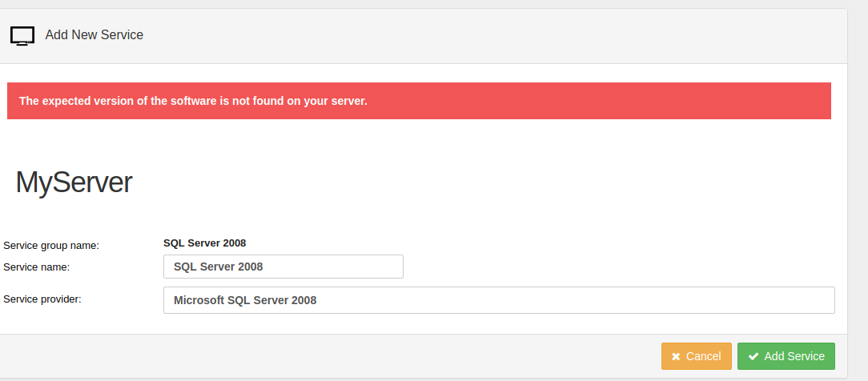
Task: Click the monitor icon beside Add New Service
Action: pos(22,35)
